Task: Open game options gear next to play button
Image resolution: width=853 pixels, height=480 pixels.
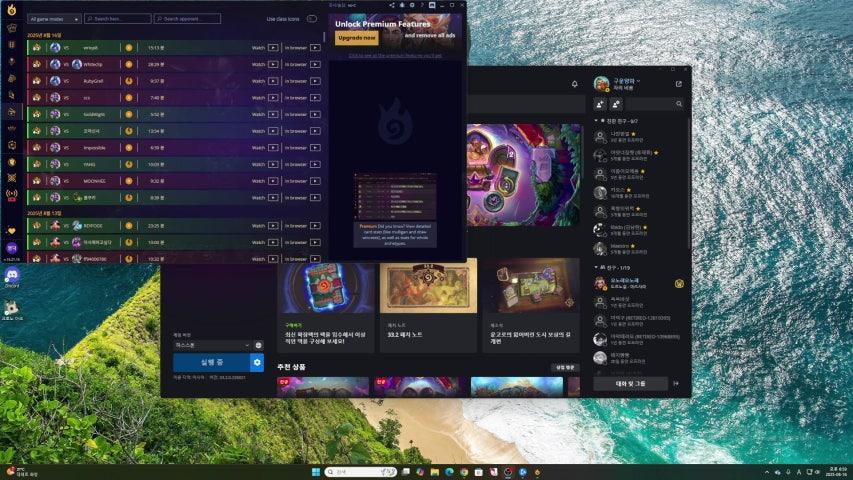Action: click(257, 362)
